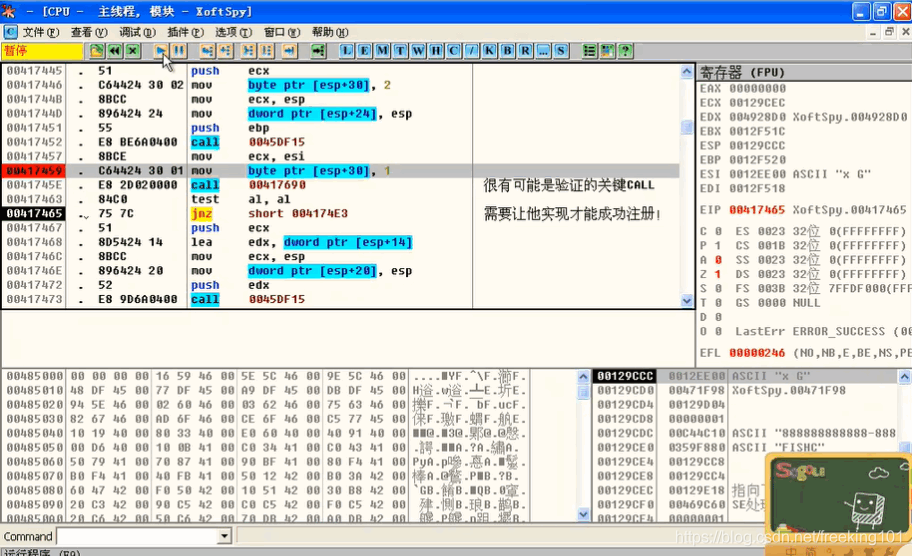The width and height of the screenshot is (912, 556).
Task: Open a new executable file via toolbar
Action: tap(97, 51)
